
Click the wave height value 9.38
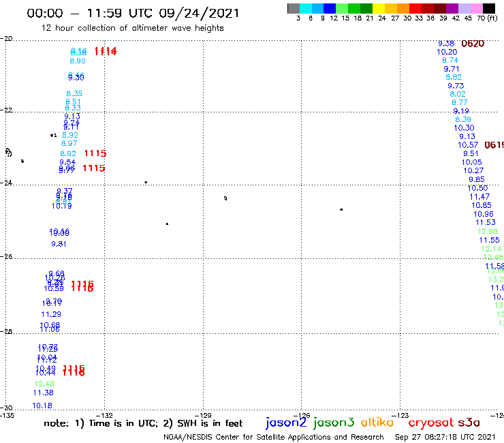point(446,44)
